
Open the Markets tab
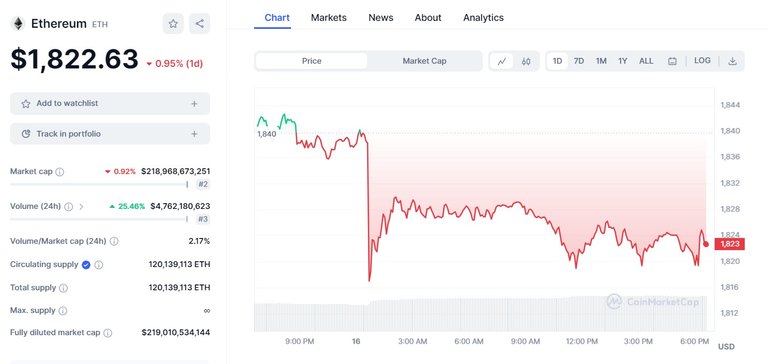329,18
